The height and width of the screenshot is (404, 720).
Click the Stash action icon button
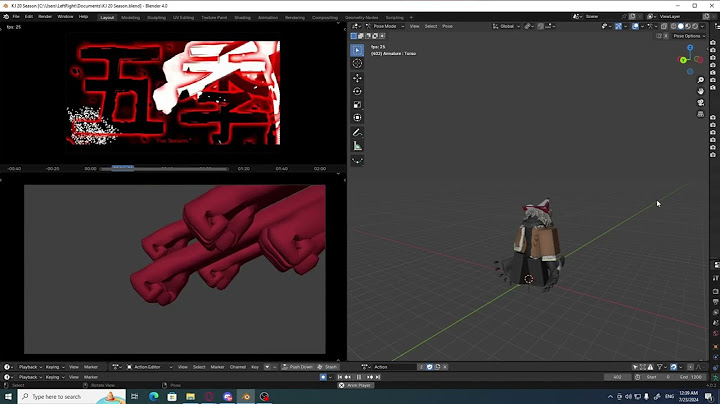pos(328,367)
